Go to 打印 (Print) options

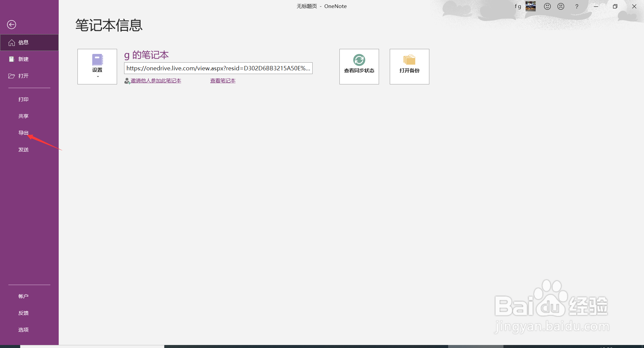pos(29,99)
